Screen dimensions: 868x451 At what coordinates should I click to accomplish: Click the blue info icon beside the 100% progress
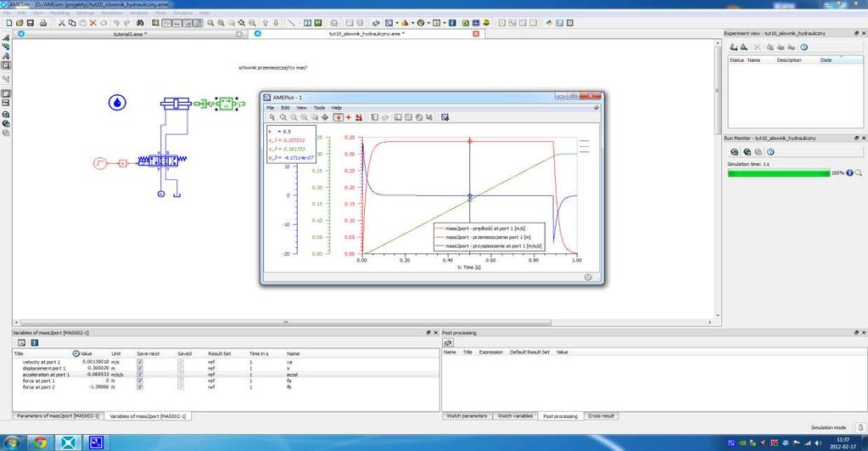point(849,173)
